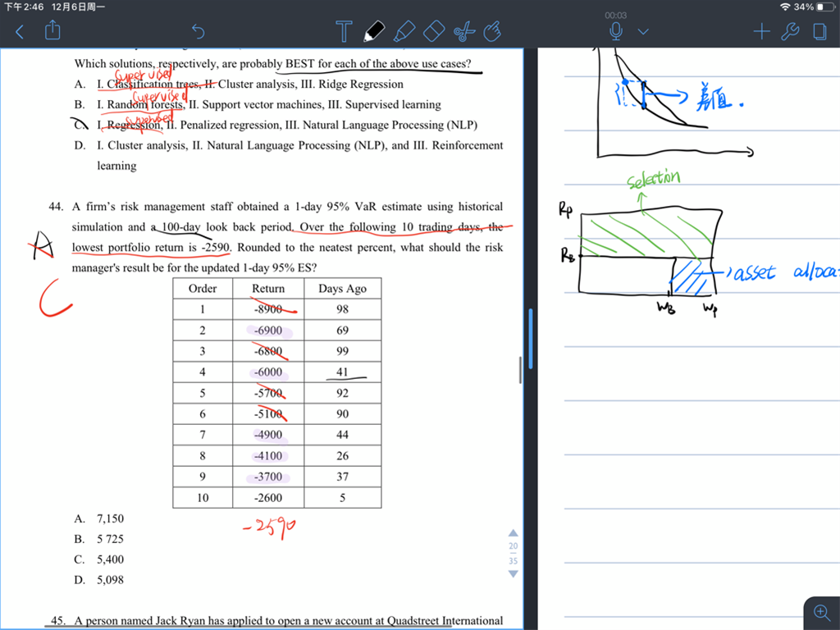840x630 pixels.
Task: Click the recording timer 00:03
Action: coord(615,16)
